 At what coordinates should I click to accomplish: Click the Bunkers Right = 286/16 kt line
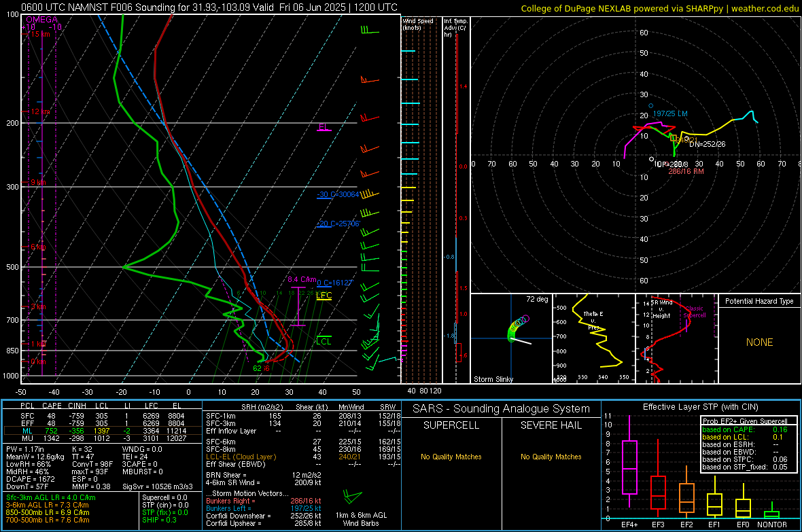264,501
